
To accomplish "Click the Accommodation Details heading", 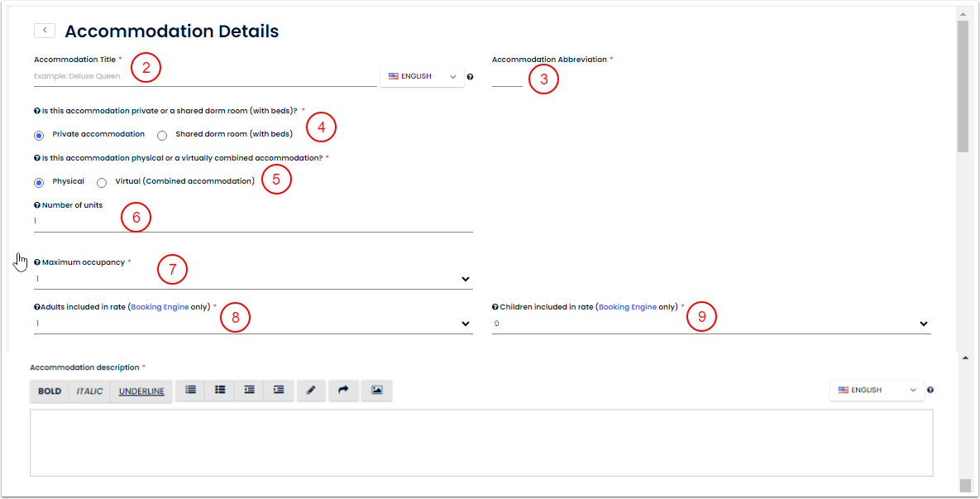I will coord(172,31).
